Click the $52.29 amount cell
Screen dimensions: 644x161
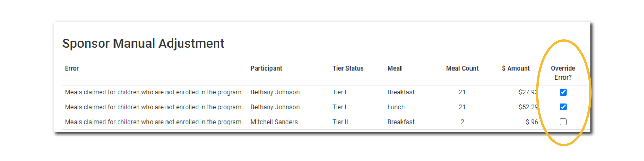click(527, 107)
